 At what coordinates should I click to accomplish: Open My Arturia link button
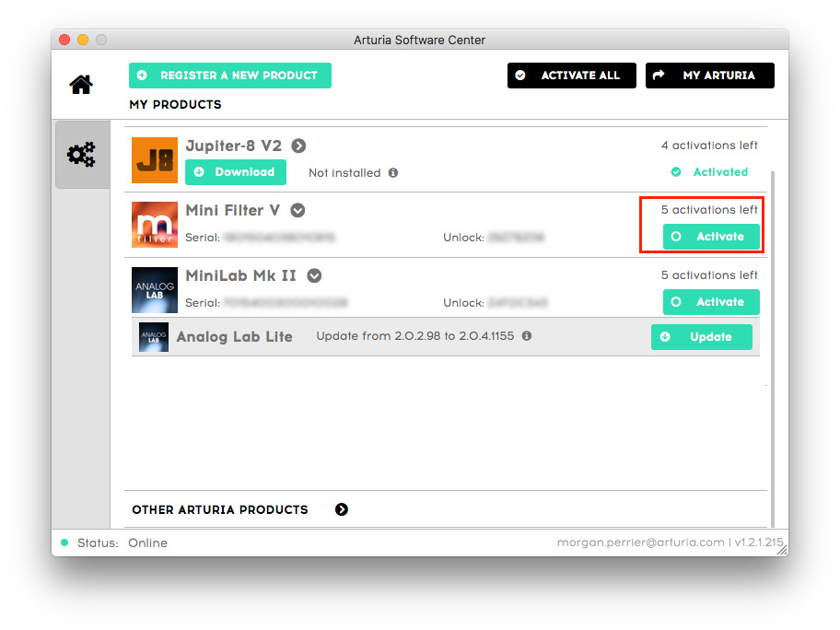pos(710,76)
